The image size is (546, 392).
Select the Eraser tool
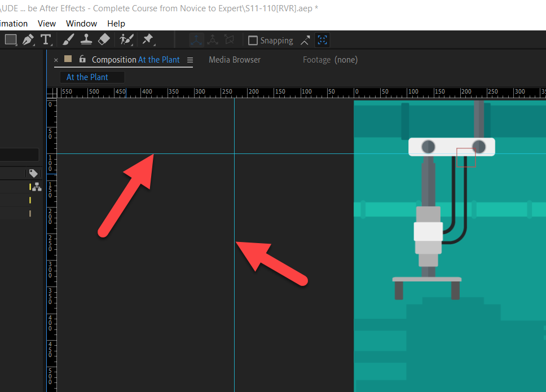coord(105,39)
